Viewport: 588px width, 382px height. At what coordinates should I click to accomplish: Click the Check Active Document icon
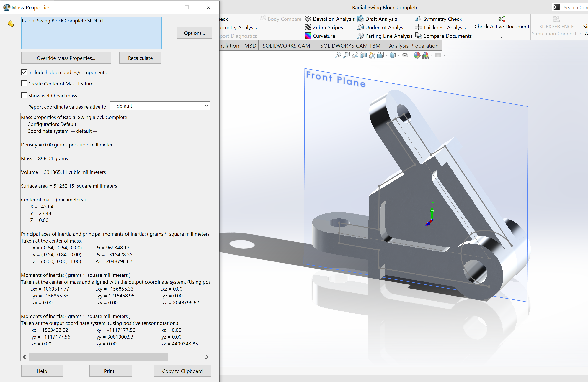(x=502, y=19)
